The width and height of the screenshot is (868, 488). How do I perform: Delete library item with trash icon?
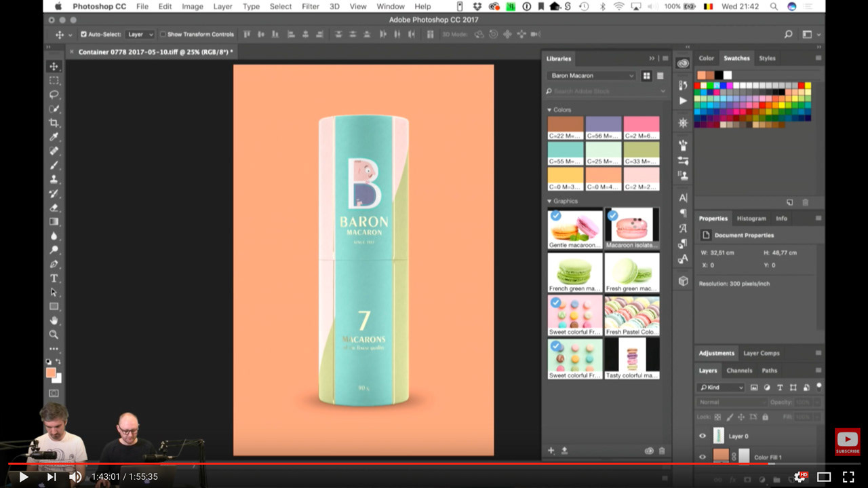click(x=662, y=451)
